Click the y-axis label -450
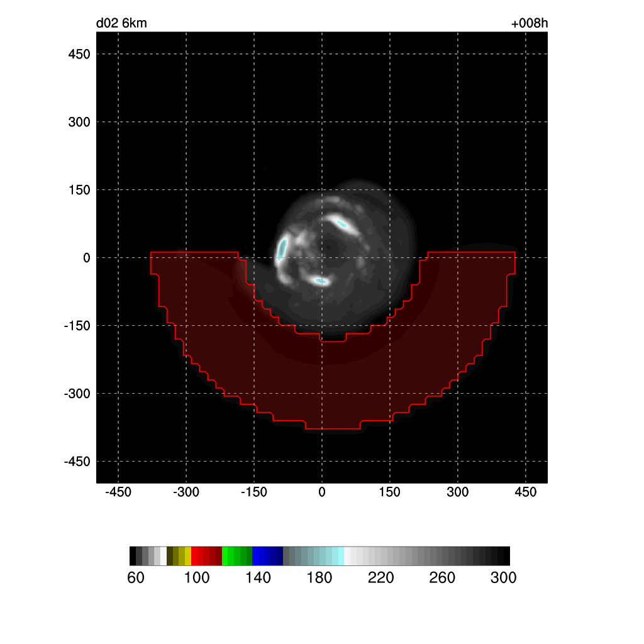This screenshot has height=644, width=644. pos(77,462)
